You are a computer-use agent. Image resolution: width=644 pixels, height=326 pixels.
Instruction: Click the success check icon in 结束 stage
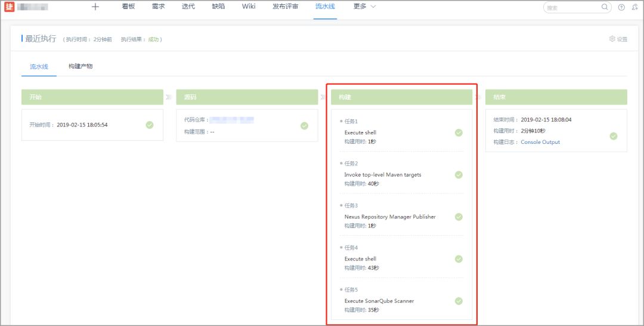tap(613, 136)
